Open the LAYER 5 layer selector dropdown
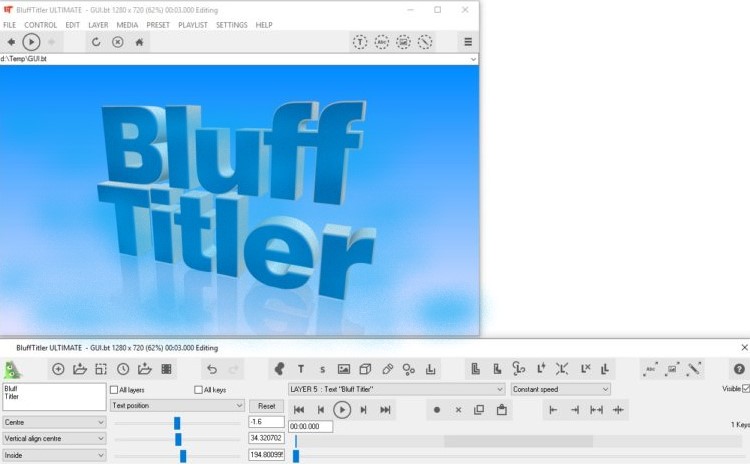Image resolution: width=750 pixels, height=464 pixels. pos(397,389)
